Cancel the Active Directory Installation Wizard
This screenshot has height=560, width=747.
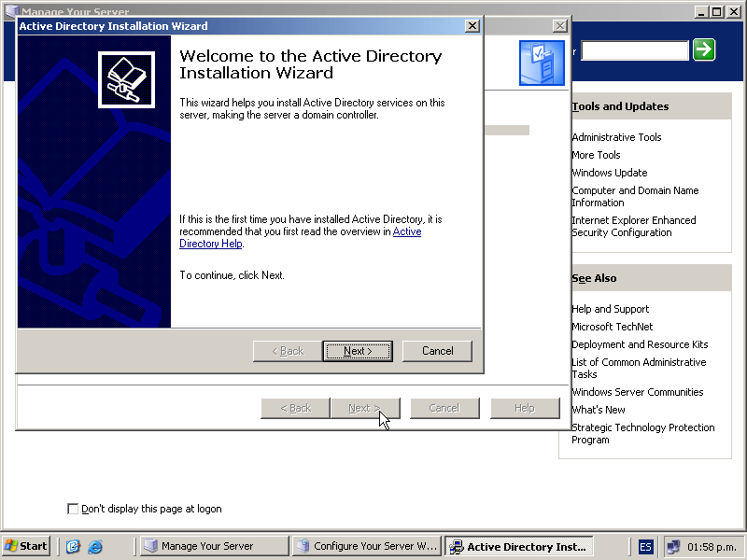pos(437,351)
